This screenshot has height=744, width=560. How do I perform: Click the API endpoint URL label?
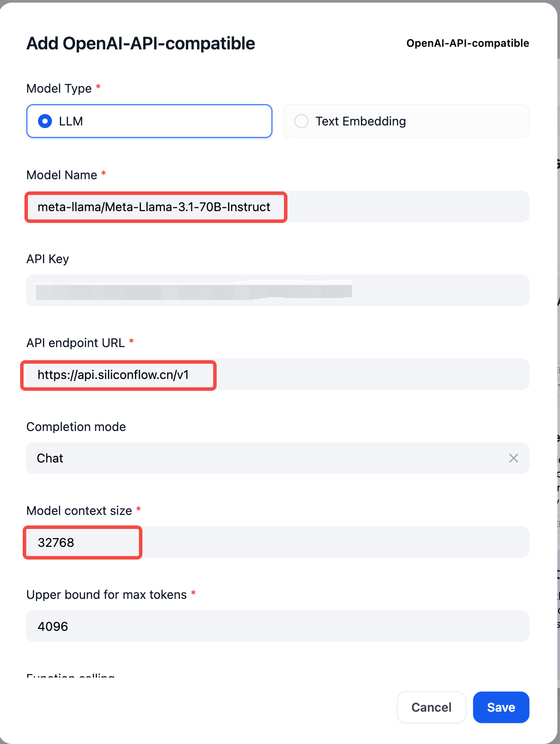click(x=76, y=343)
